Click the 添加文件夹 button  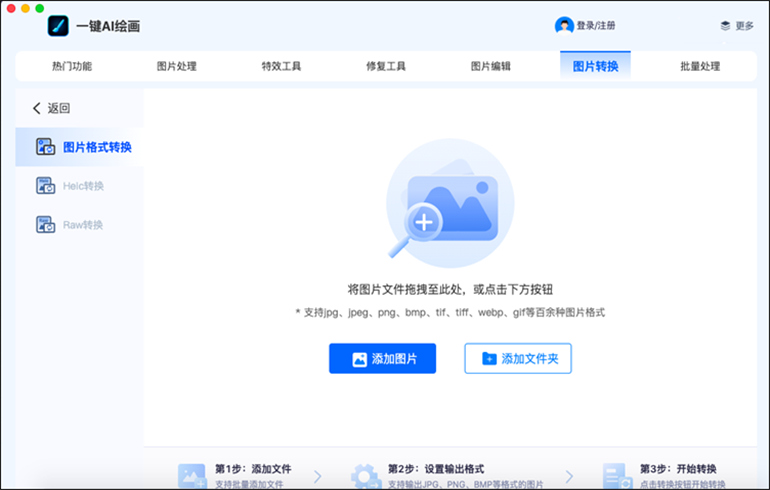pyautogui.click(x=518, y=358)
